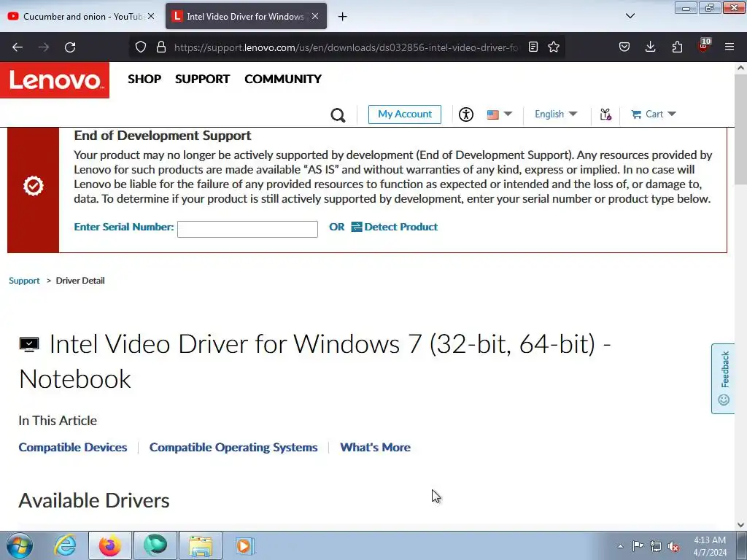List all tabs dropdown arrow
This screenshot has height=560, width=747.
coord(630,16)
